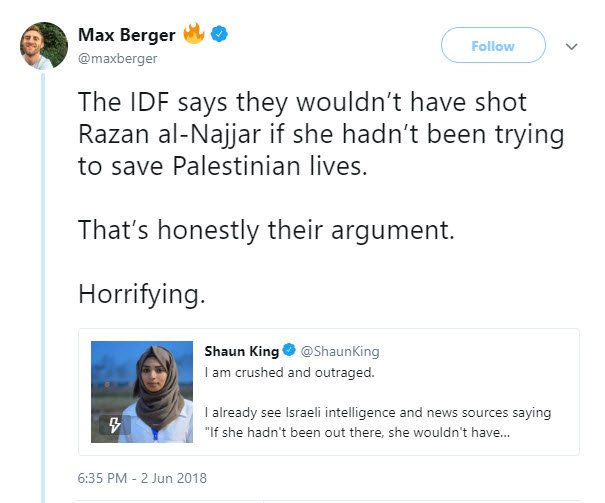Open the @ShaunKing handle
The height and width of the screenshot is (503, 605).
coord(340,351)
